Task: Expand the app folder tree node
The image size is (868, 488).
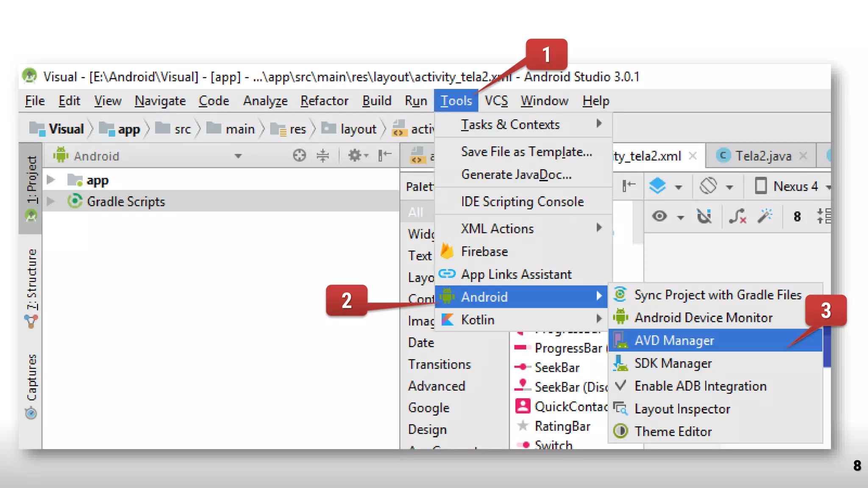Action: pos(51,180)
